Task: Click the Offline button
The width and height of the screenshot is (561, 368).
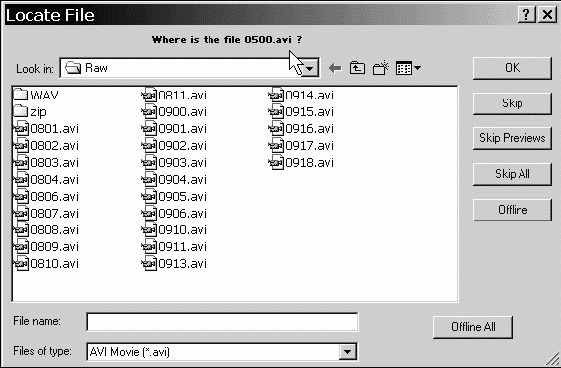Action: click(512, 210)
